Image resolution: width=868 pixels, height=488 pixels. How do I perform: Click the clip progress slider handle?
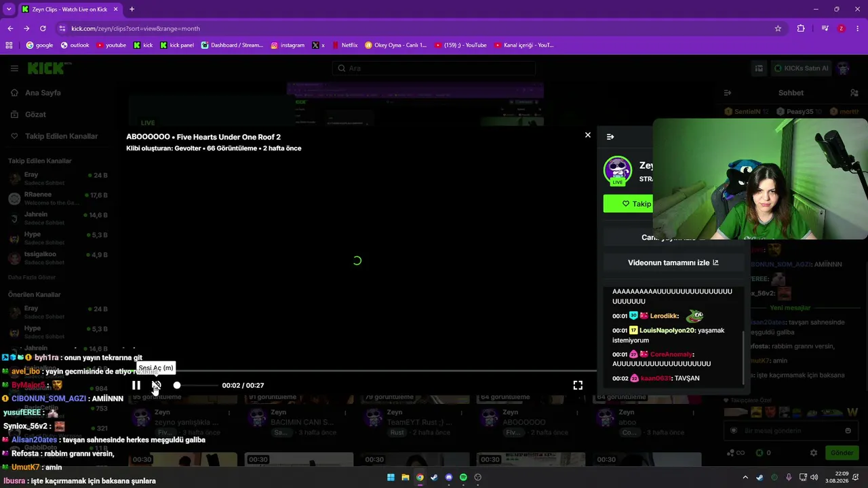177,385
